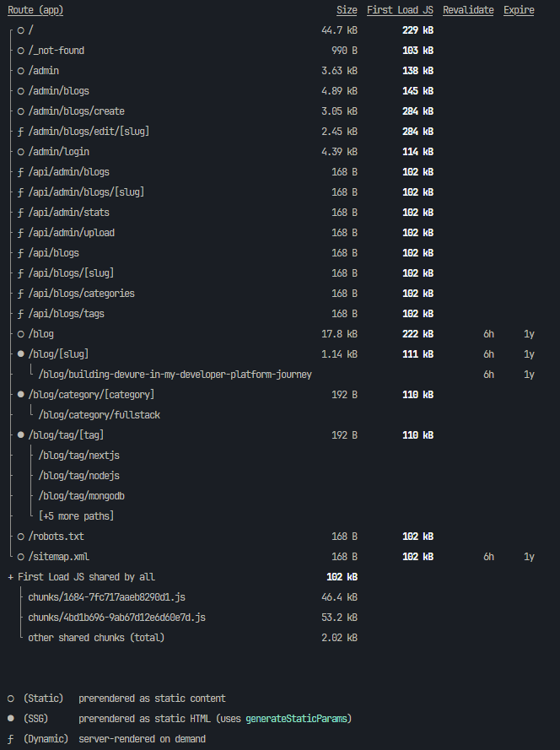Click the Revalidate column header
560x750 pixels.
point(468,10)
